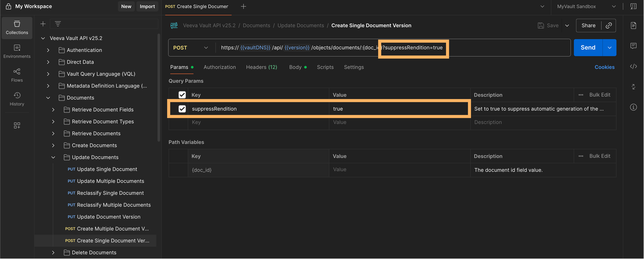The image size is (644, 259).
Task: Open request info icon in right sidebar
Action: tap(633, 107)
